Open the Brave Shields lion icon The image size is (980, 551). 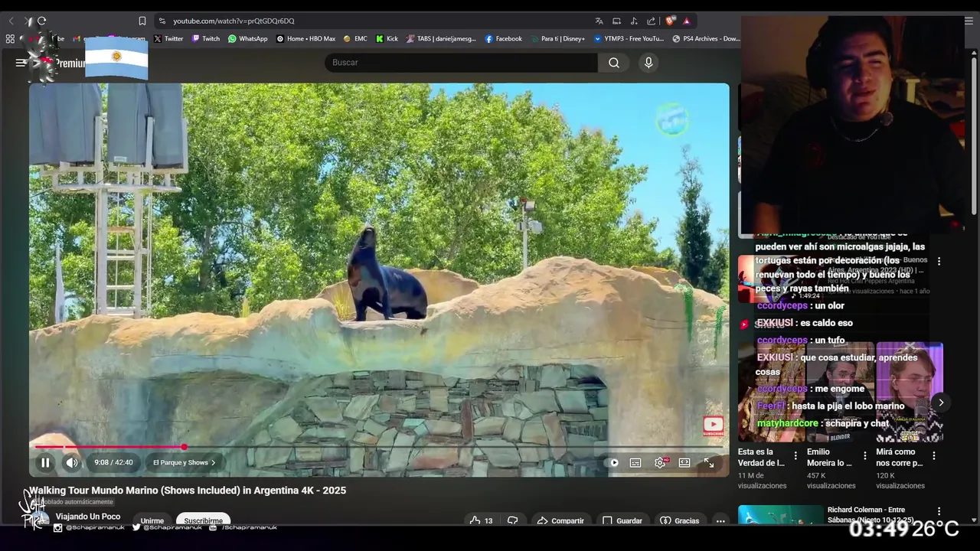[x=671, y=21]
